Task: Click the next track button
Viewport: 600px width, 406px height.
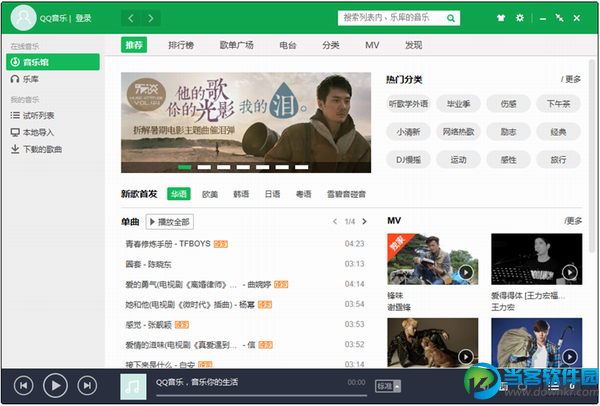Action: 87,385
